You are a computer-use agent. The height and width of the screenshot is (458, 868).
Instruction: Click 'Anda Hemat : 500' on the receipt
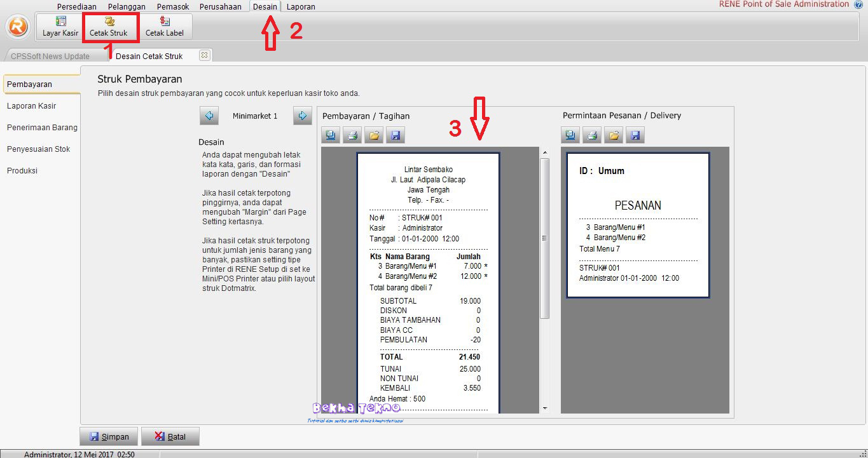pyautogui.click(x=397, y=399)
